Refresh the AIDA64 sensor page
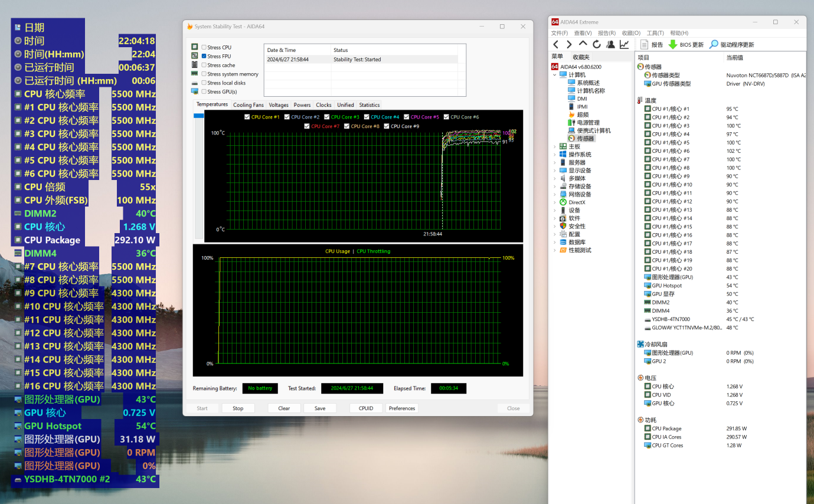Image resolution: width=814 pixels, height=504 pixels. [597, 44]
